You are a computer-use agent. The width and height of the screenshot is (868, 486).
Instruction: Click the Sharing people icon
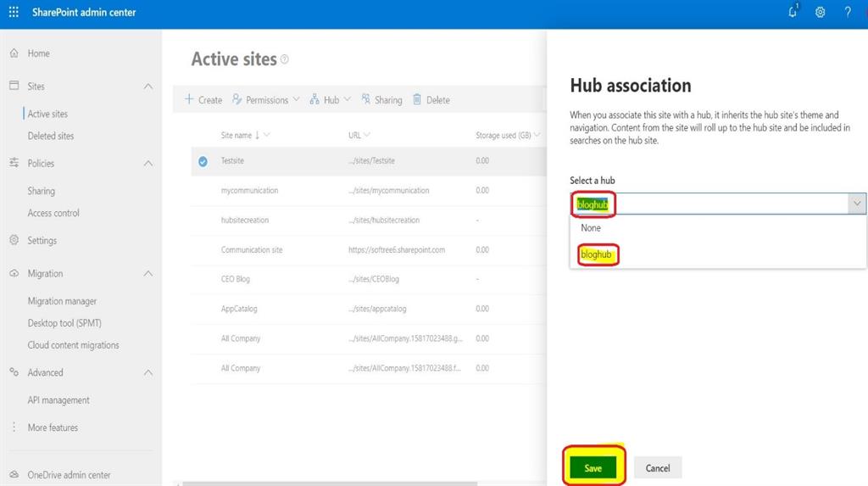(365, 99)
